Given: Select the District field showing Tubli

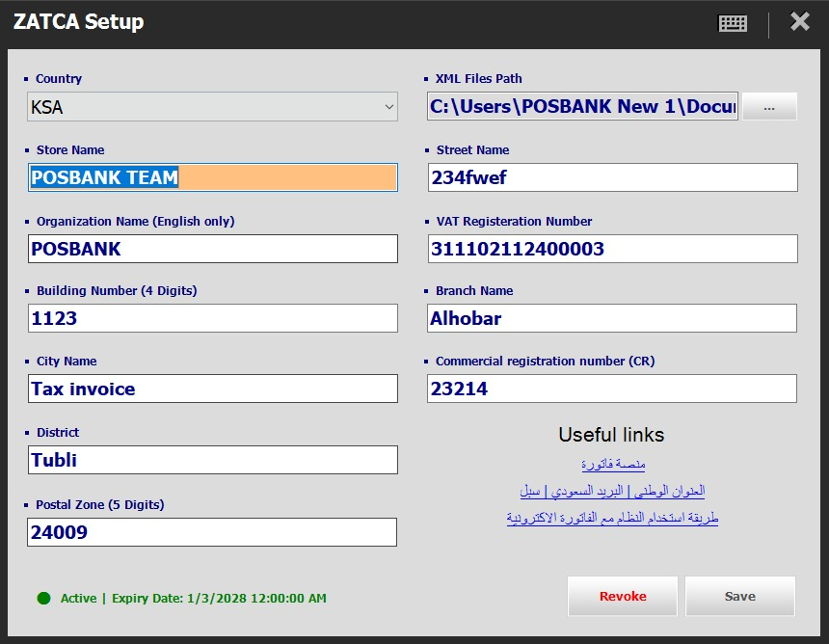Looking at the screenshot, I should 212,460.
